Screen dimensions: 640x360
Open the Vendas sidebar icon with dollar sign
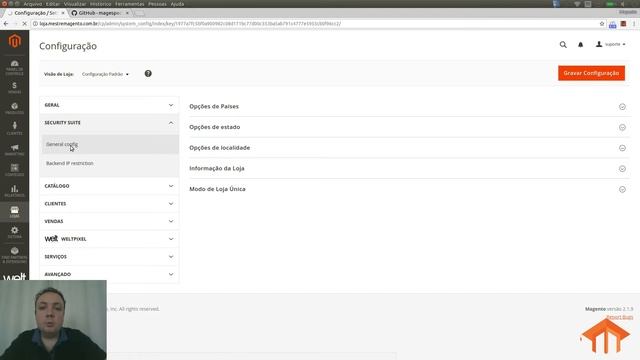click(x=14, y=88)
